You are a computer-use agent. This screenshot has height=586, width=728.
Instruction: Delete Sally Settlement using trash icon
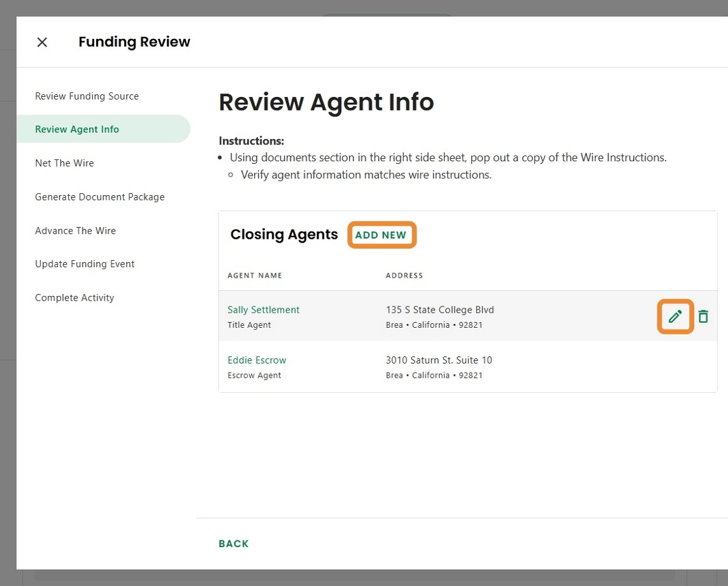coord(703,317)
